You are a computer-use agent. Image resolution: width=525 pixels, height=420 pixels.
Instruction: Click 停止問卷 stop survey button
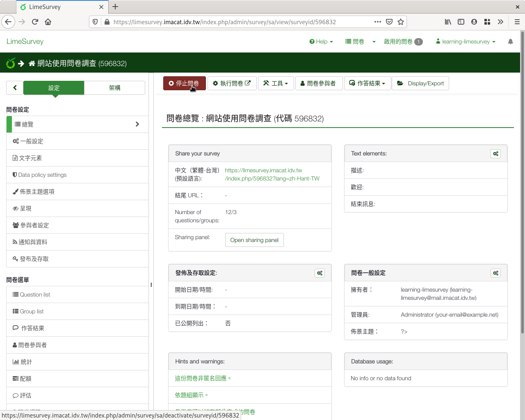tap(184, 83)
